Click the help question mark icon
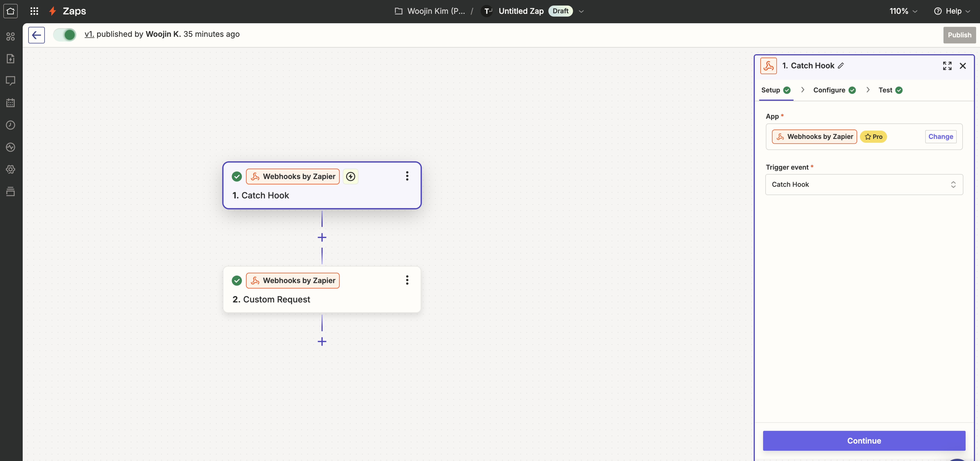The height and width of the screenshot is (461, 980). pyautogui.click(x=938, y=11)
